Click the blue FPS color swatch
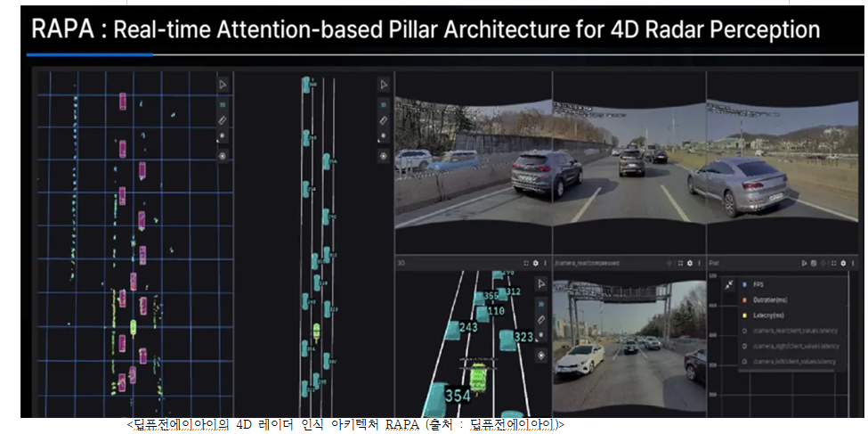868x434 pixels. pos(743,284)
